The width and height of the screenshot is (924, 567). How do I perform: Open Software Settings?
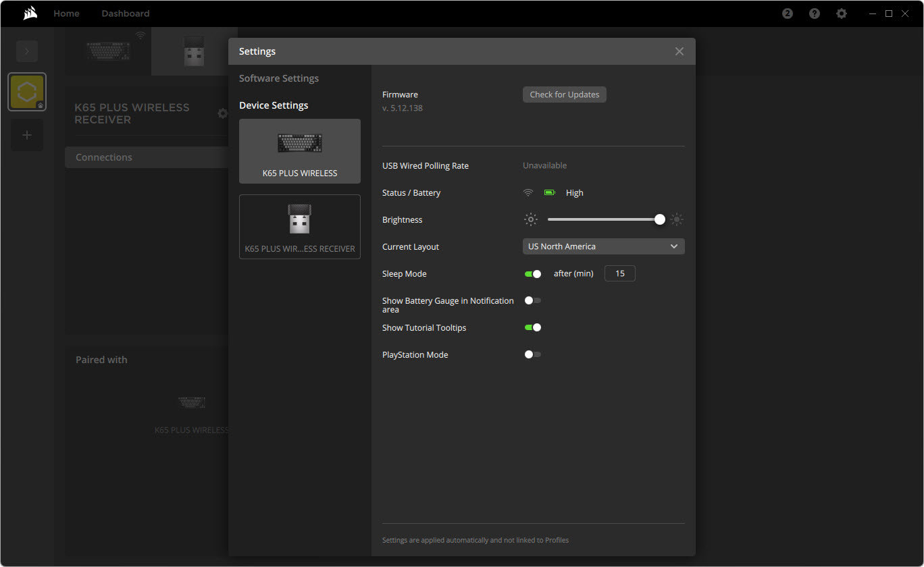point(279,78)
